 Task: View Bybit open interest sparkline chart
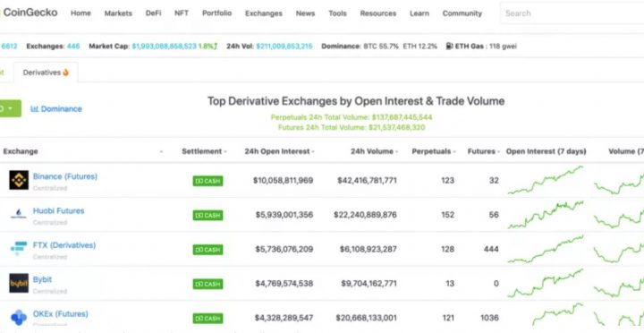tap(546, 283)
